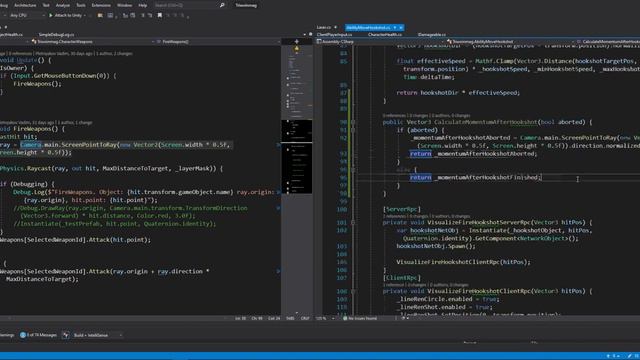The width and height of the screenshot is (640, 360).
Task: Click the No issues found indicator
Action: pyautogui.click(x=360, y=318)
